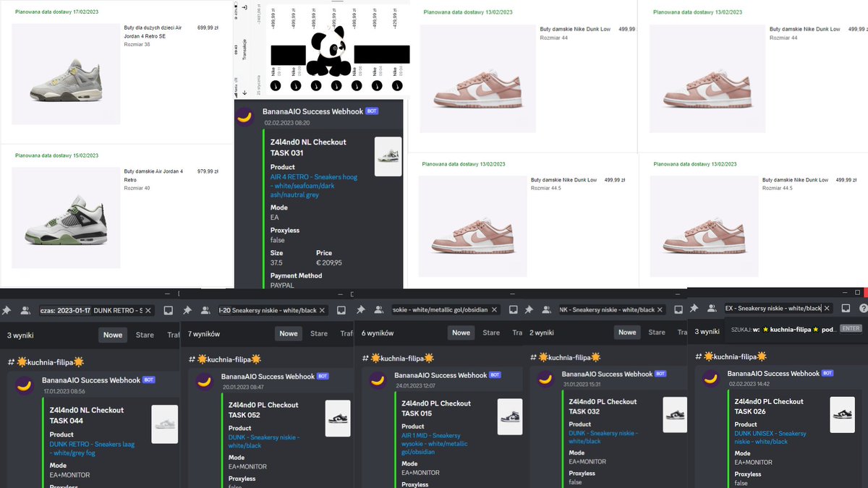Select Nowe tab in the 7 wyników panel
The image size is (868, 488).
point(289,333)
